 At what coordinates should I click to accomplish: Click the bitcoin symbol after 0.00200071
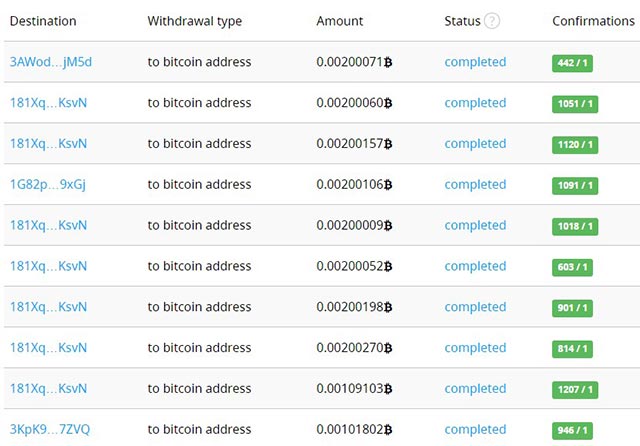[x=388, y=62]
